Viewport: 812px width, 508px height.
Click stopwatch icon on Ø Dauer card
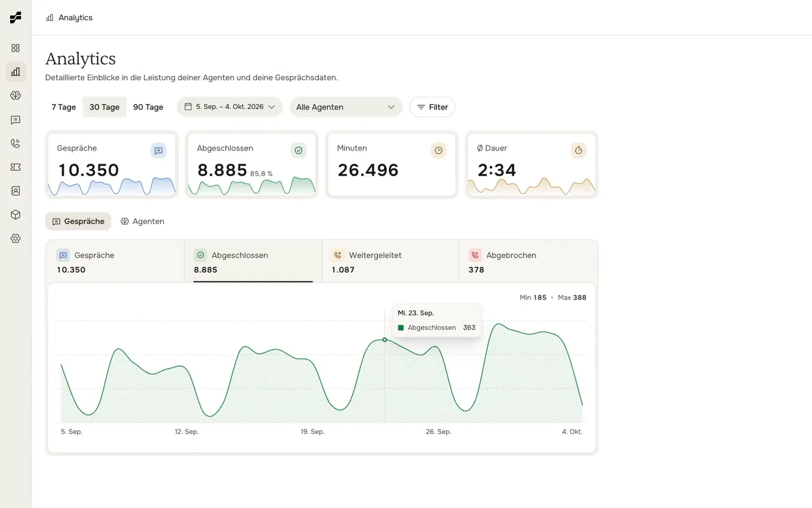[579, 151]
